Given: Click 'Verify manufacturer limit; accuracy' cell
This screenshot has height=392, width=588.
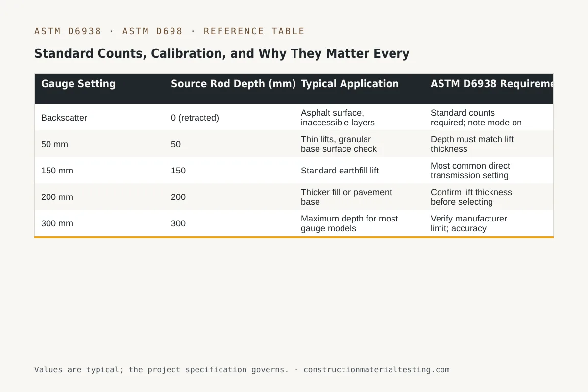Looking at the screenshot, I should pyautogui.click(x=469, y=223).
